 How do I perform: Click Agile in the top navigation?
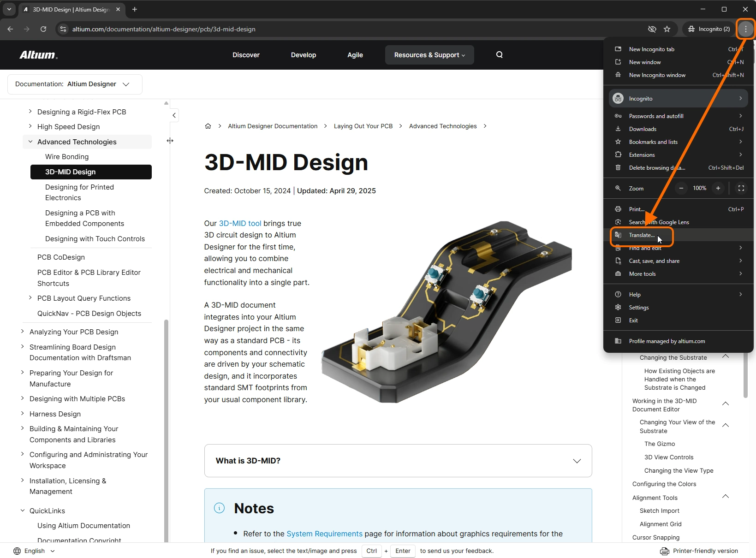(x=355, y=55)
